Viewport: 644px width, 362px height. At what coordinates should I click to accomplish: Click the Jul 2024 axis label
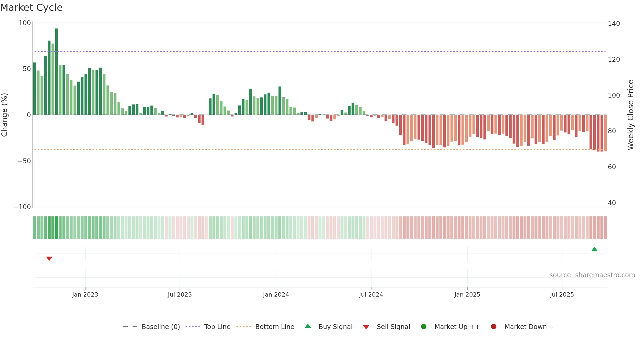(x=371, y=295)
